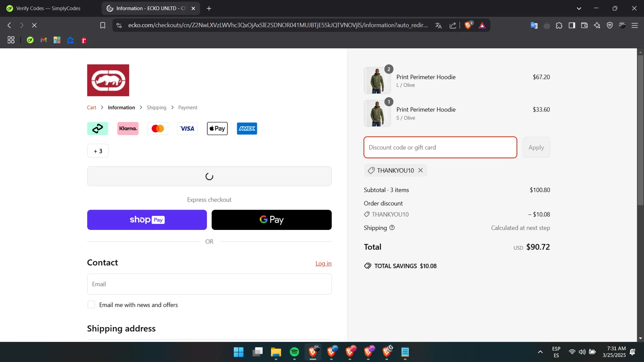Open the Extensions puzzle icon

[559, 25]
